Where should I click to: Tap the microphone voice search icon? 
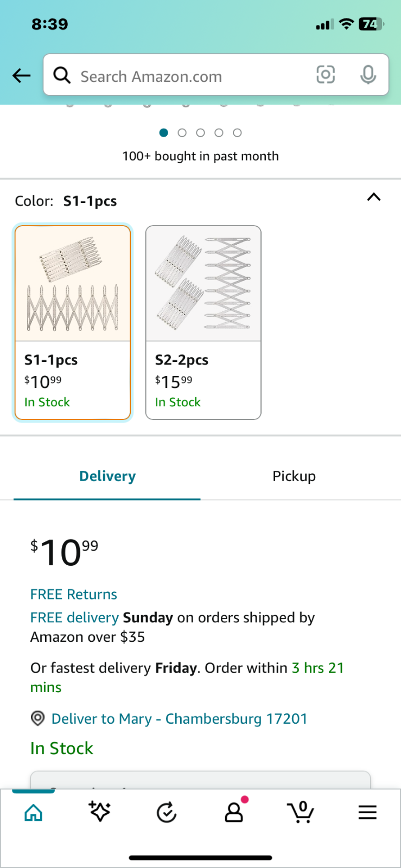[x=368, y=75]
